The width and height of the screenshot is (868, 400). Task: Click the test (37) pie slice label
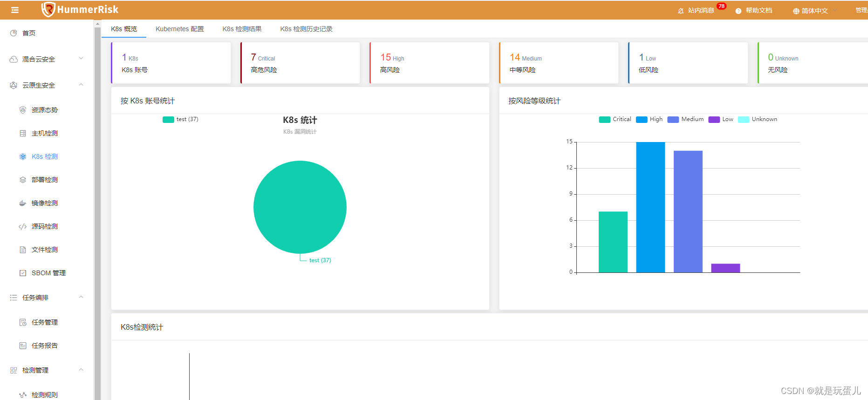click(320, 260)
